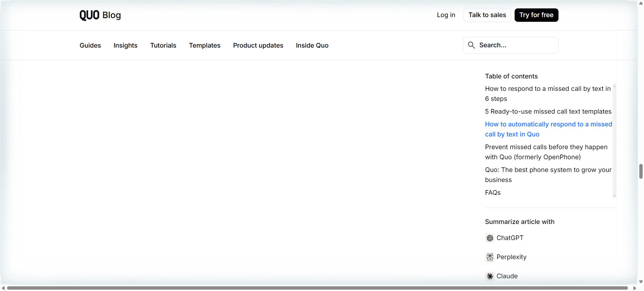Focus the Search input field
644x291 pixels.
coord(511,45)
